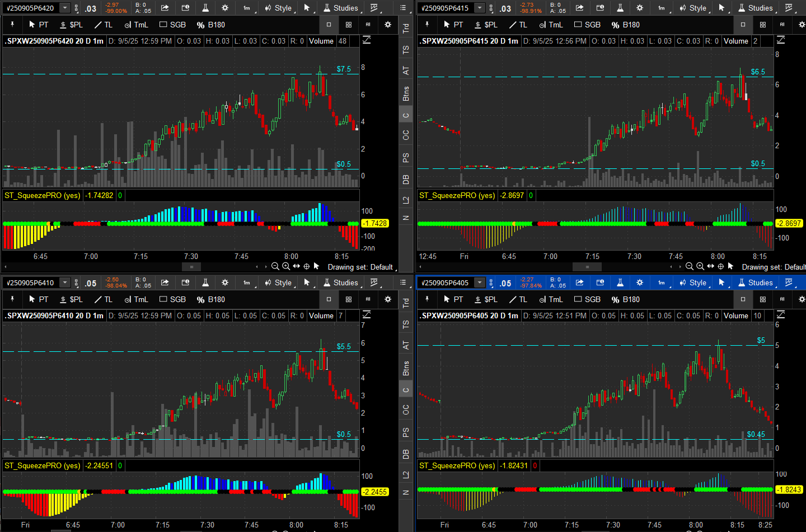Click pin icon in P6420 drawing toolbar
The image size is (806, 532).
12,25
